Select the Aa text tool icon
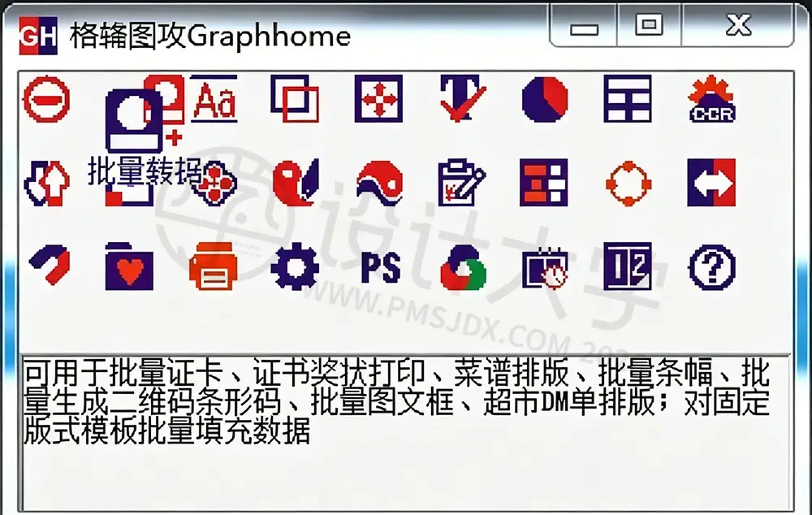 (214, 98)
